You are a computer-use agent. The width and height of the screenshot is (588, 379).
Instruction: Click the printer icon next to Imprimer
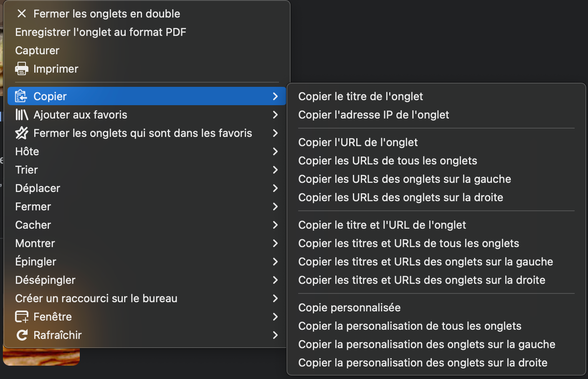(22, 69)
